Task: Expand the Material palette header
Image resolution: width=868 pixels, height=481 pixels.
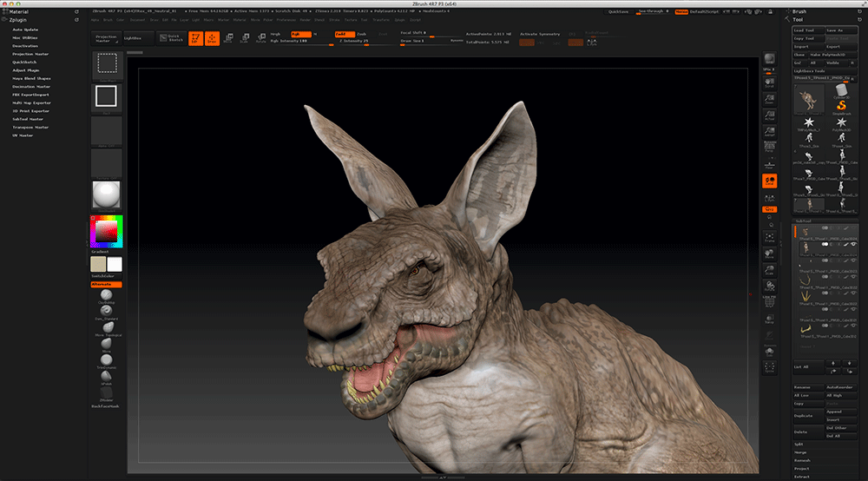Action: click(x=19, y=11)
